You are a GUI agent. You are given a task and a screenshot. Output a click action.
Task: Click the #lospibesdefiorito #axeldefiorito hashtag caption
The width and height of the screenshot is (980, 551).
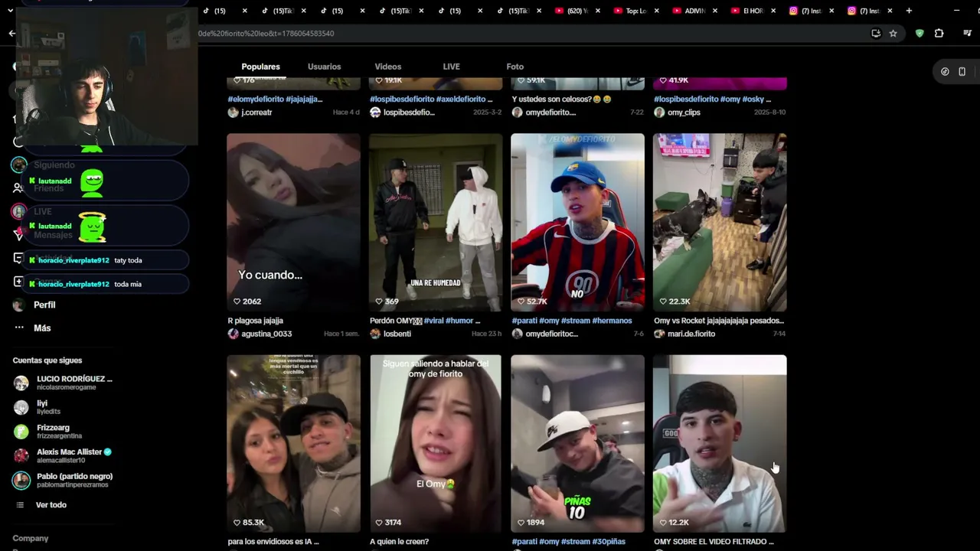click(x=431, y=99)
